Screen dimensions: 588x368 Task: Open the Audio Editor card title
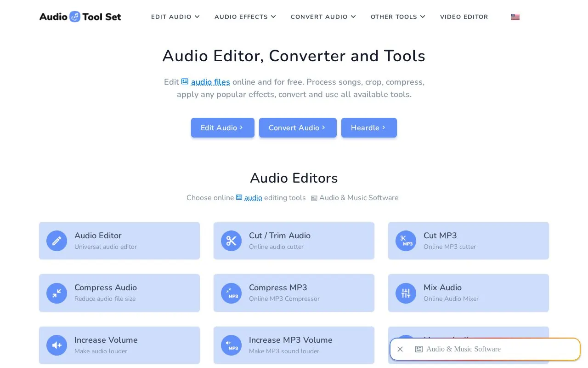tap(98, 236)
